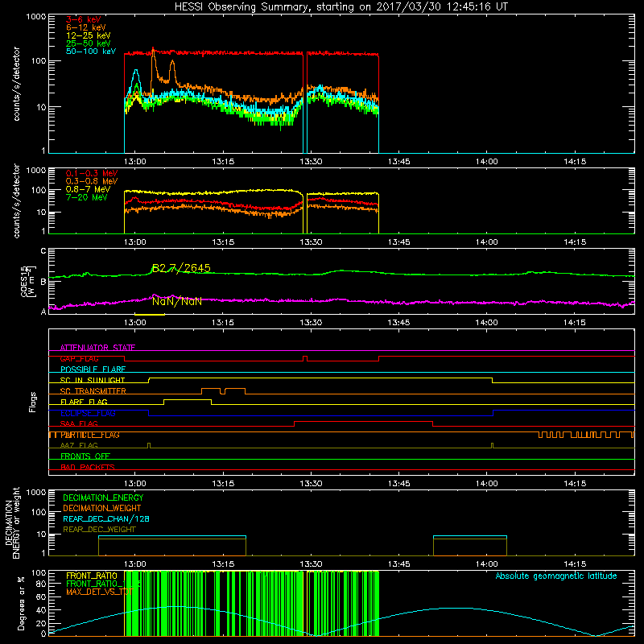Screen dimensions: 644x644
Task: Select the vertical Flags axis title
Action: point(32,402)
